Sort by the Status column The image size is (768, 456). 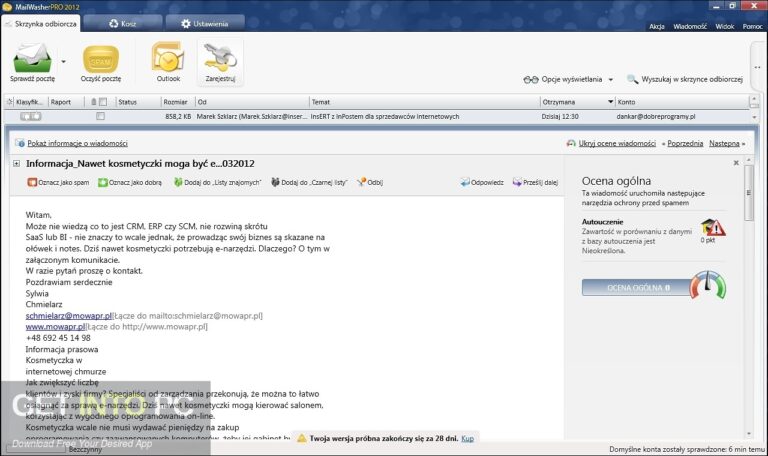127,102
